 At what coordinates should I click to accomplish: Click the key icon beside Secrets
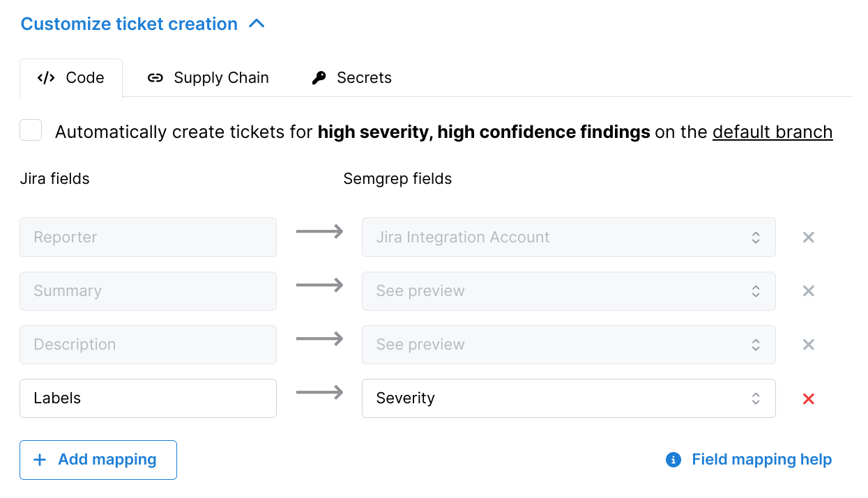[318, 77]
